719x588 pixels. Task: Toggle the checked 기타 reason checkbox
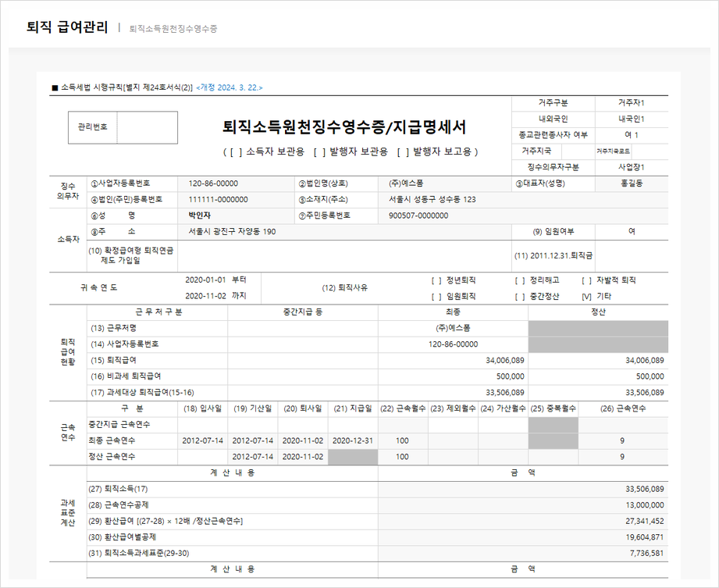coord(586,297)
